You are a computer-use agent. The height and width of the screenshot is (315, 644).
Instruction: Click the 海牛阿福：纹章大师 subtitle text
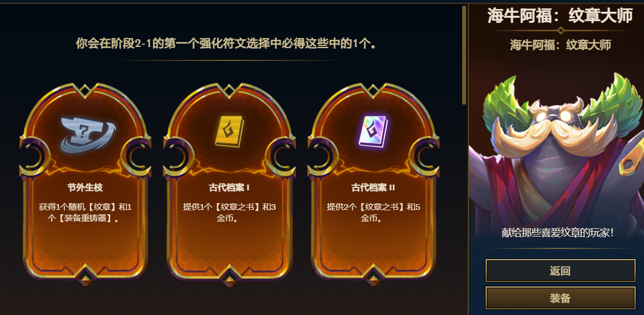560,45
